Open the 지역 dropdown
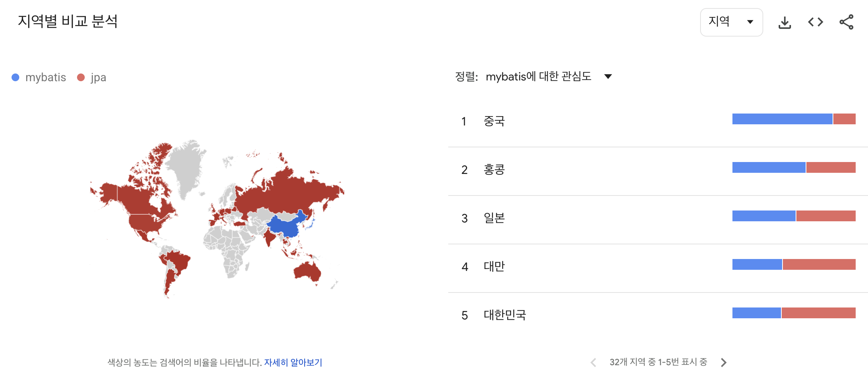The image size is (868, 381). click(x=731, y=22)
